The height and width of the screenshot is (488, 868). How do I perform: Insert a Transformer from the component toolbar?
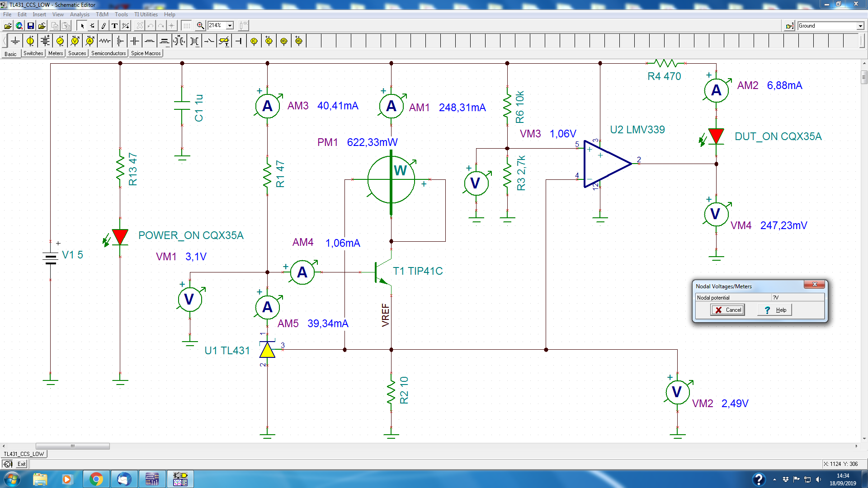(194, 41)
